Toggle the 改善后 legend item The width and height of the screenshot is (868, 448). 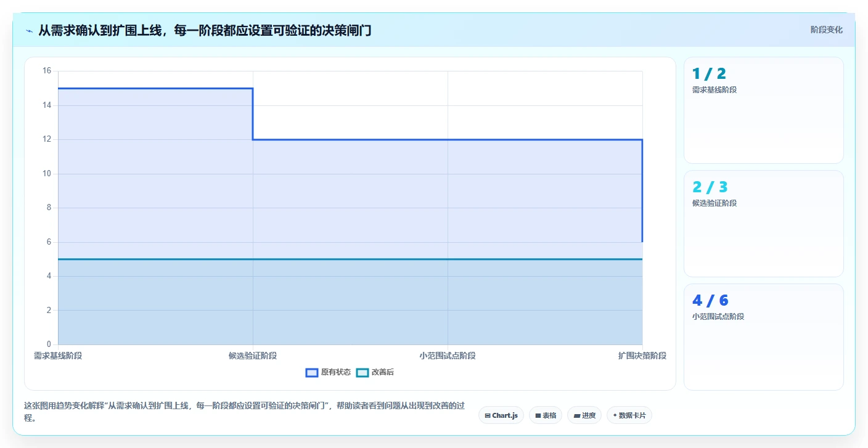pyautogui.click(x=375, y=372)
